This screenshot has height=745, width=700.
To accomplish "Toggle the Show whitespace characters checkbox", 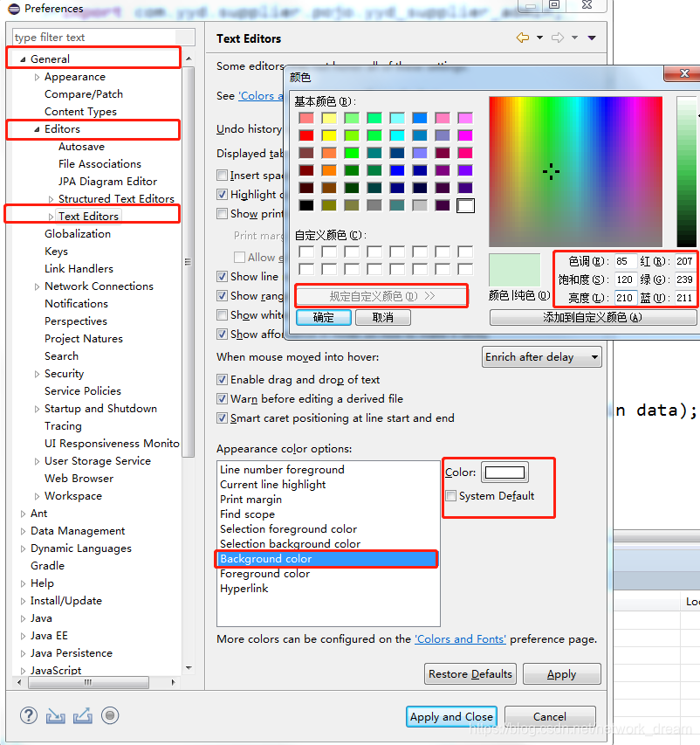I will pyautogui.click(x=222, y=315).
